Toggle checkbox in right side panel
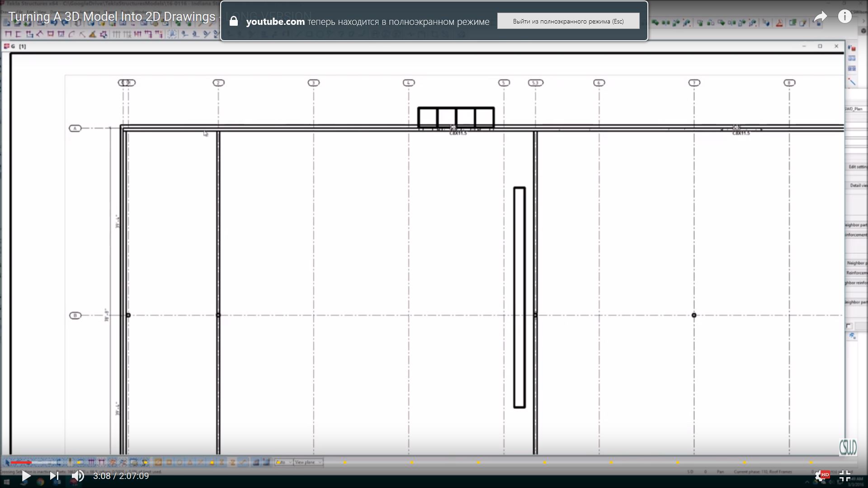Screen dimensions: 868x488 point(849,326)
